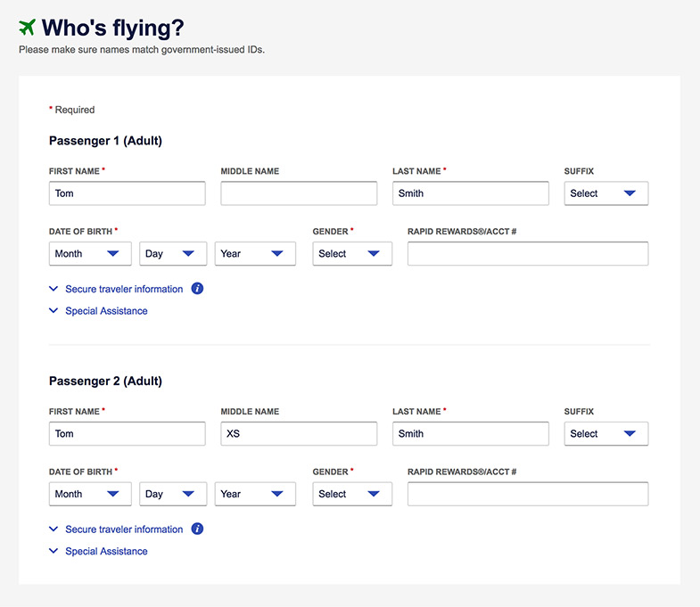Expand Passenger 2 Secure traveler information
The height and width of the screenshot is (607, 700).
tap(123, 529)
